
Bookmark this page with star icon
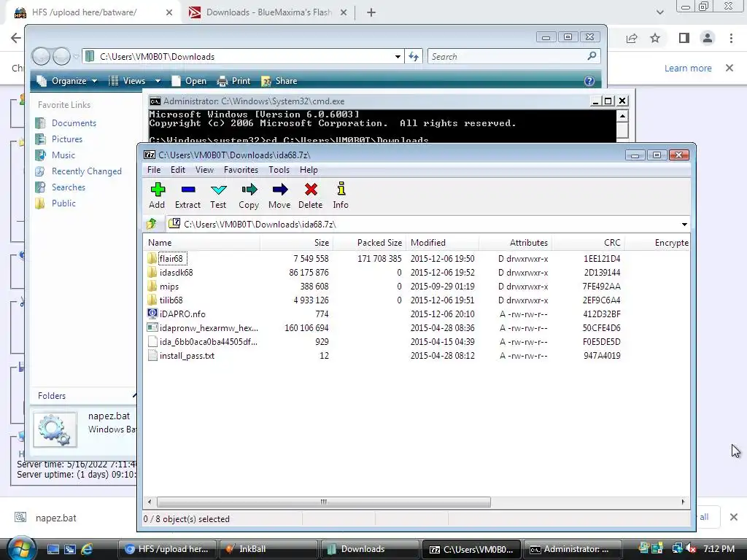click(655, 38)
